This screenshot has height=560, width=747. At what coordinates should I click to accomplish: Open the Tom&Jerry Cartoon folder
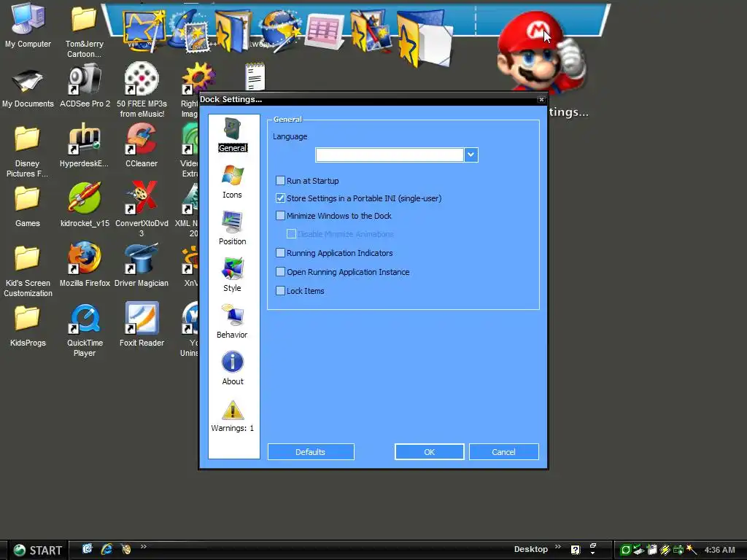[x=85, y=31]
